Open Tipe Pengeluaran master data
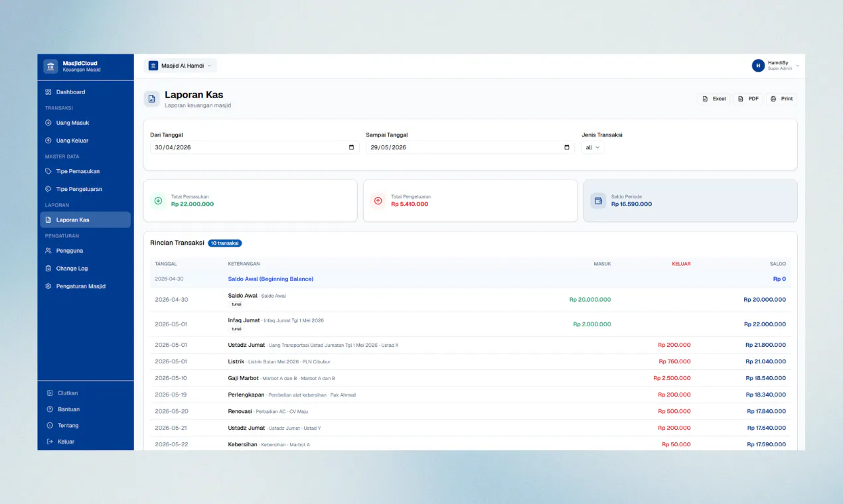 point(85,189)
